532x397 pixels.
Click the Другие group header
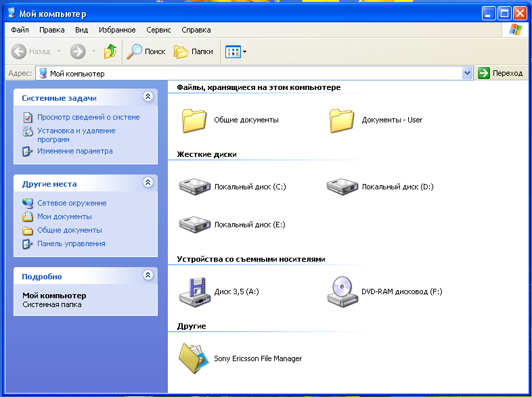pyautogui.click(x=192, y=326)
